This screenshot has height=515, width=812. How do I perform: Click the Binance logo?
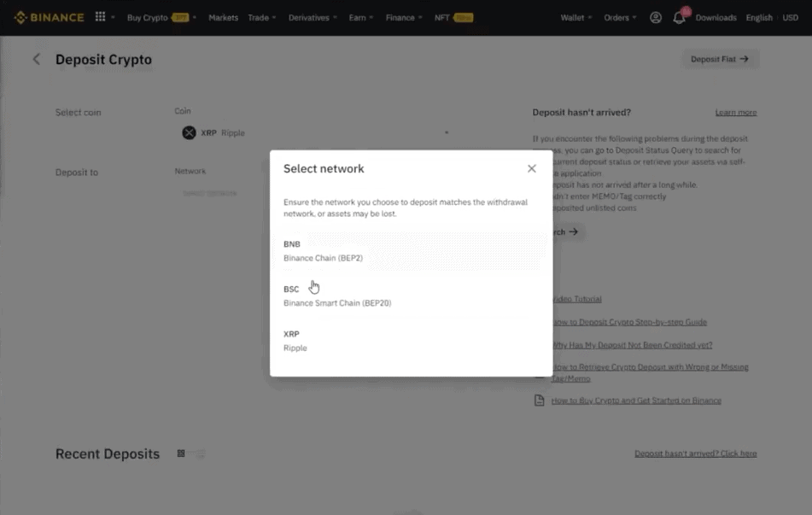click(x=50, y=18)
